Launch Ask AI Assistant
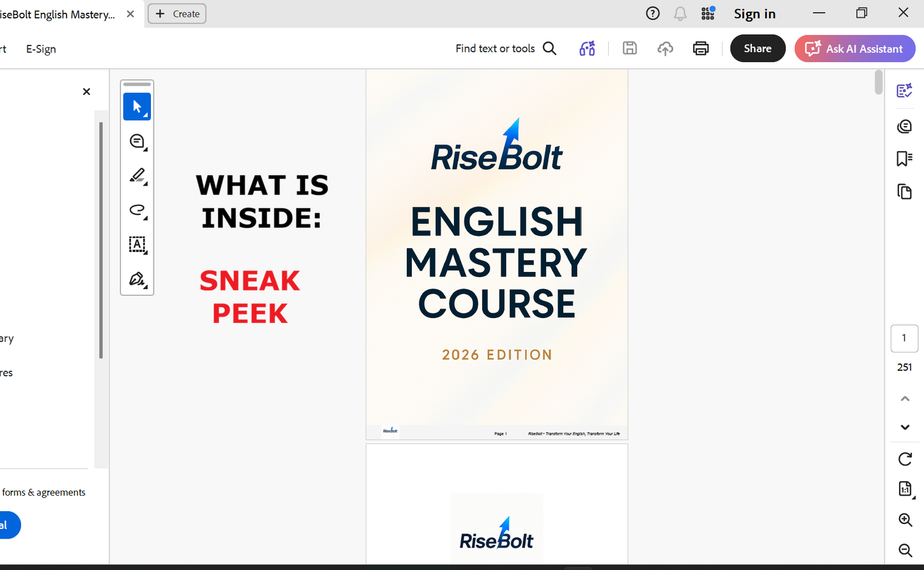This screenshot has height=570, width=924. click(855, 49)
